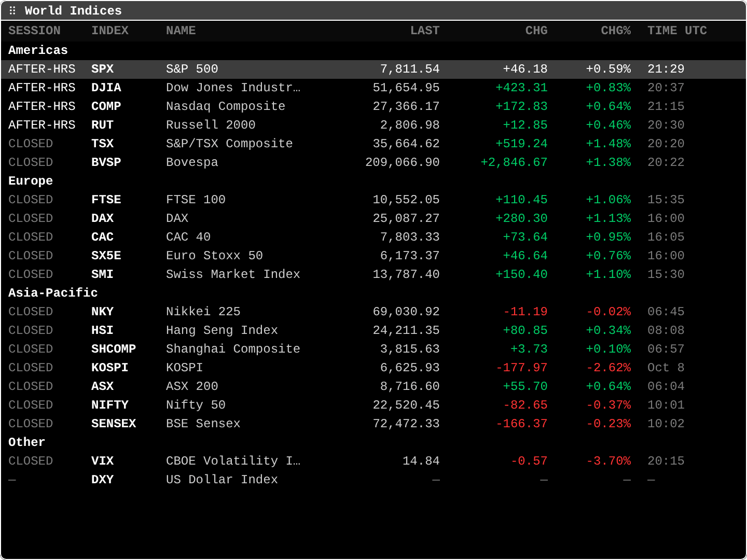
Task: Select the FTSE ticker
Action: pos(106,200)
